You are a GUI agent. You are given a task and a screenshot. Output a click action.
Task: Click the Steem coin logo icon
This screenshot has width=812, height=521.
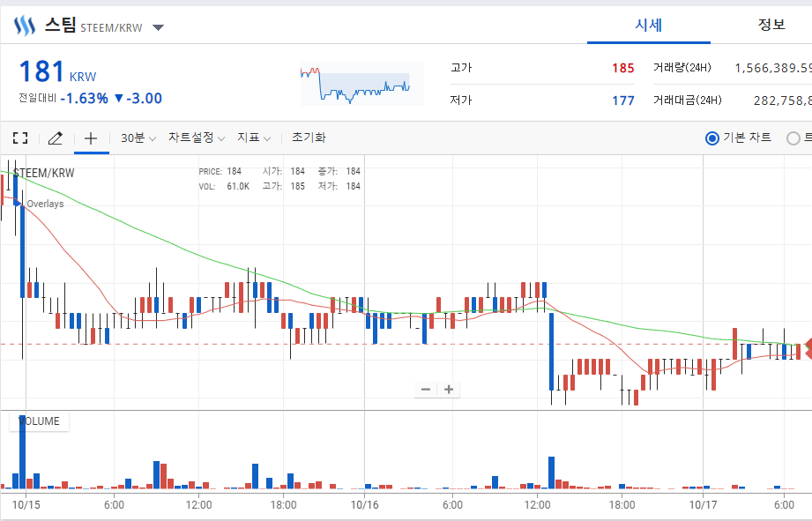coord(25,25)
